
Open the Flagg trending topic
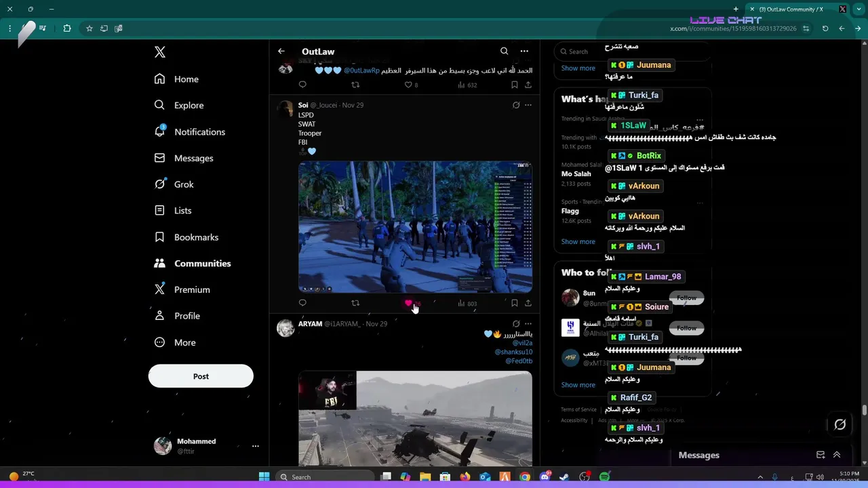click(570, 211)
